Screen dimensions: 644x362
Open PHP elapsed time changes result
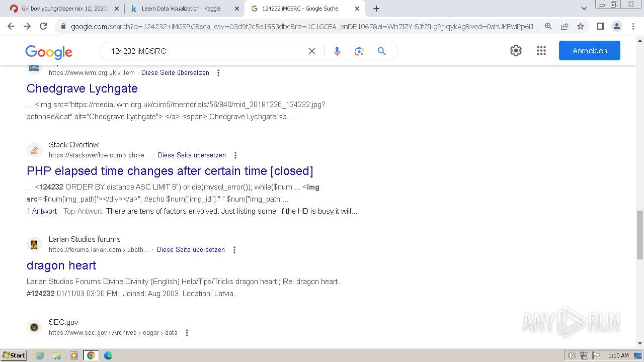[170, 171]
